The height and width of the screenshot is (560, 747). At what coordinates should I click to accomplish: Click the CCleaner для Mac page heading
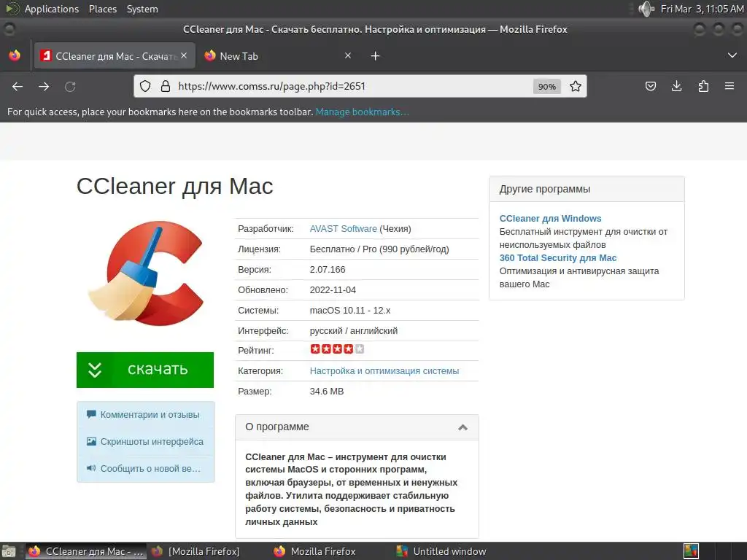[x=175, y=186]
